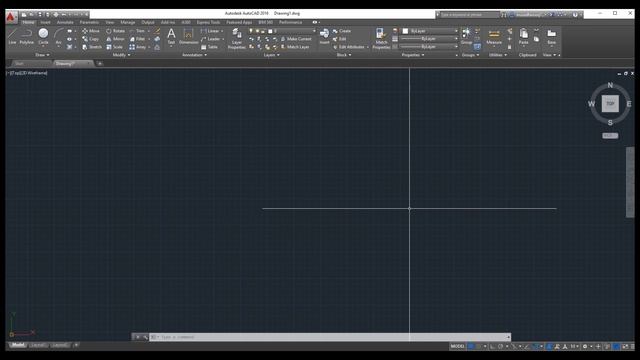Click the Rotate tool
This screenshot has height=360, width=640.
pyautogui.click(x=115, y=31)
